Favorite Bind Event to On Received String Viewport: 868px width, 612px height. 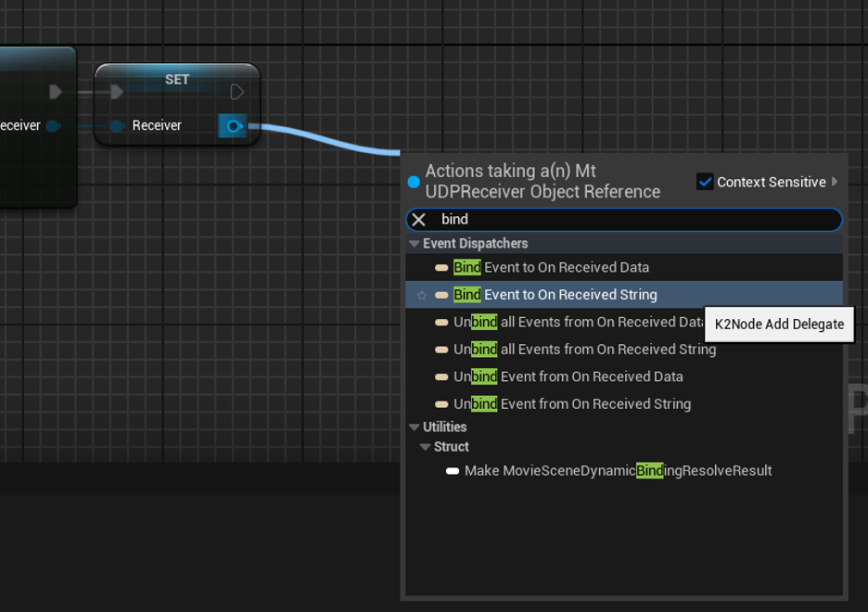[x=422, y=295]
